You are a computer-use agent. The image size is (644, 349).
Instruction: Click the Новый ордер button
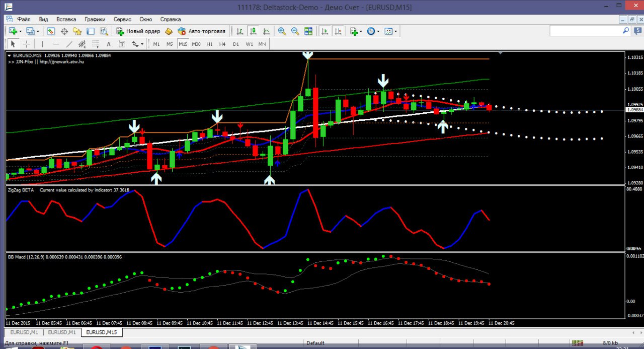[x=139, y=31]
